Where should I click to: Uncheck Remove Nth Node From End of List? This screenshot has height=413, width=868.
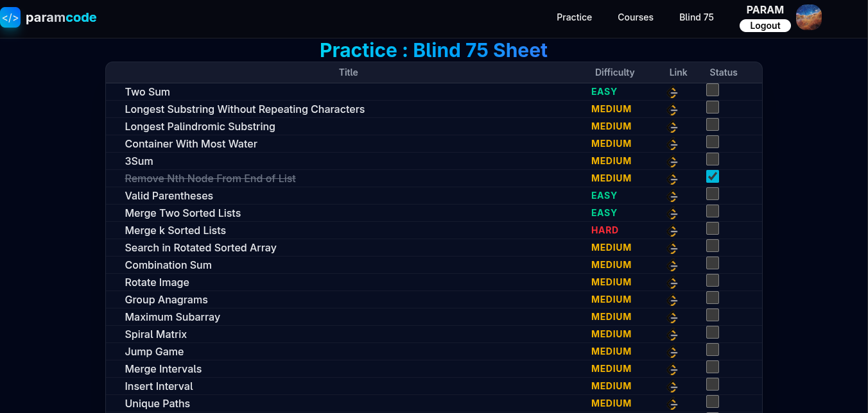point(713,177)
